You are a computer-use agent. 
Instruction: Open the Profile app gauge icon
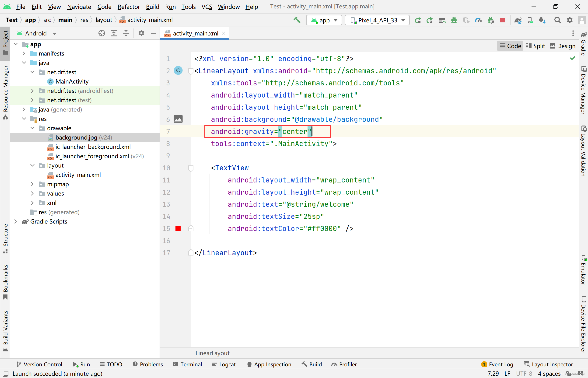coord(478,20)
